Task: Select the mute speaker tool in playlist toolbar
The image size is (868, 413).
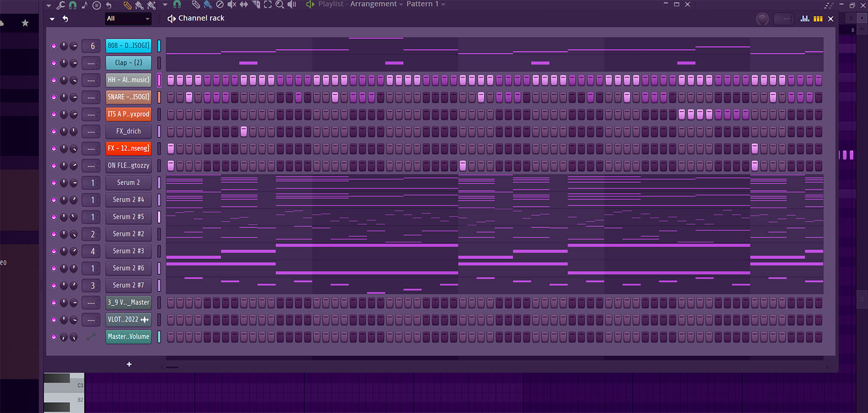Action: tap(232, 4)
